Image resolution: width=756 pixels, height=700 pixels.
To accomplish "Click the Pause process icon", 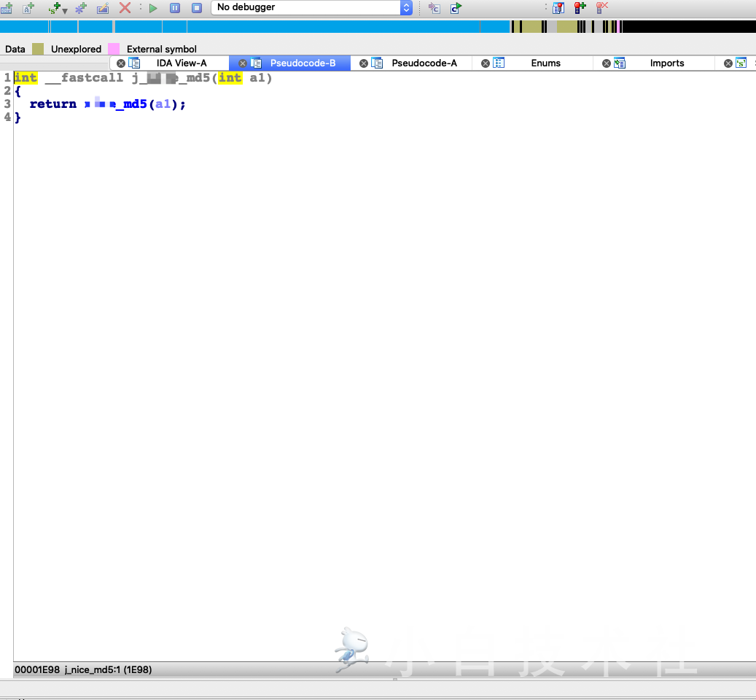I will [174, 8].
